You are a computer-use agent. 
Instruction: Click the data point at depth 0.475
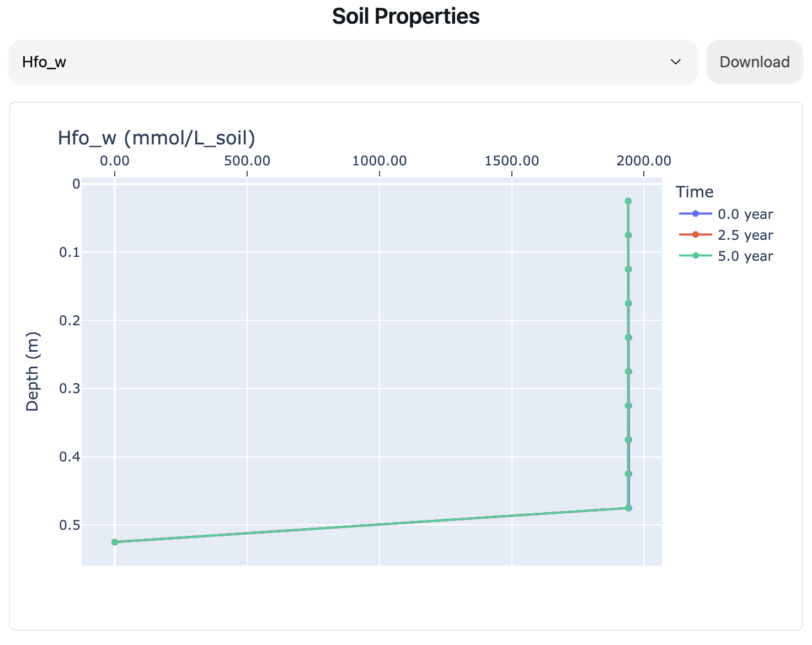click(x=628, y=508)
